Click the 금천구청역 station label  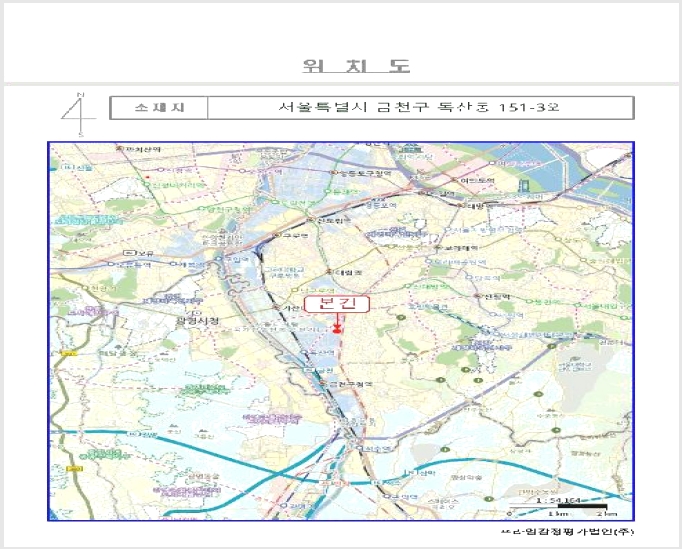350,384
